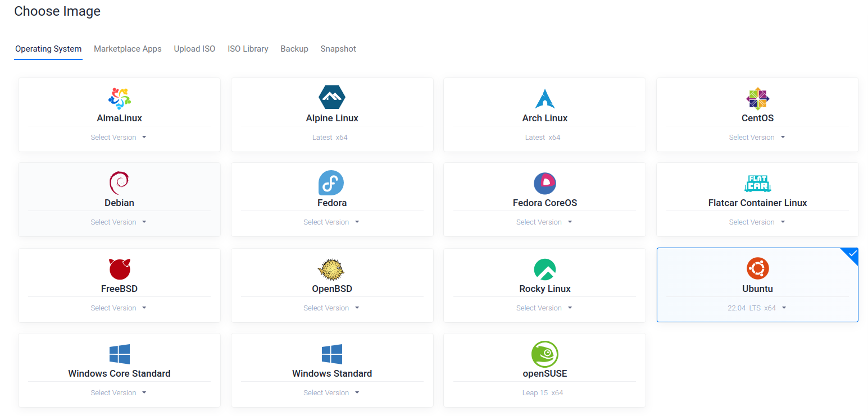Click the Windows Core Standard label

pyautogui.click(x=119, y=373)
